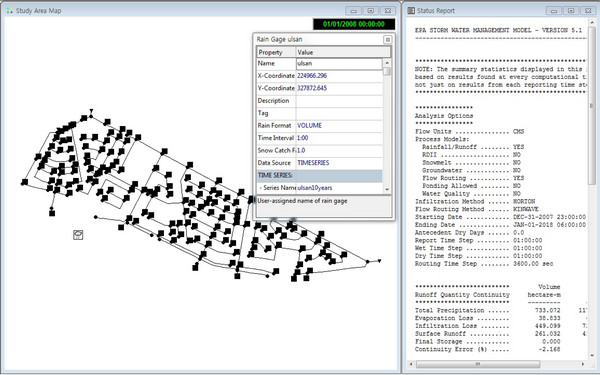The image size is (600, 375).
Task: Click the Status Report scroll right arrow
Action: point(583,364)
